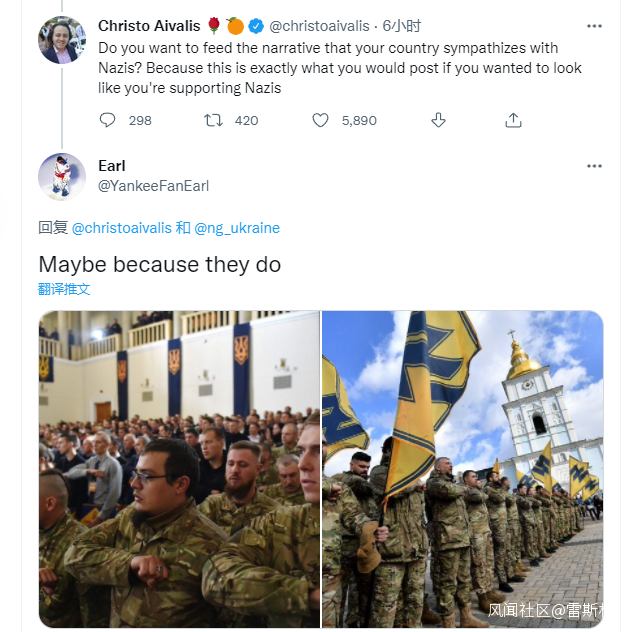Open more options for Earl's tweet
The height and width of the screenshot is (632, 625).
click(594, 166)
